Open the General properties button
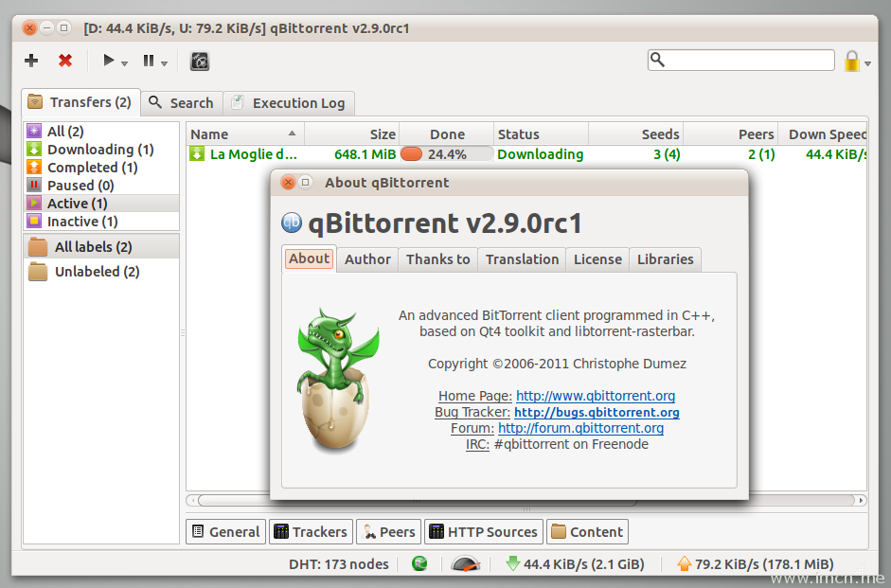Screen dimensions: 891x588 (225, 532)
